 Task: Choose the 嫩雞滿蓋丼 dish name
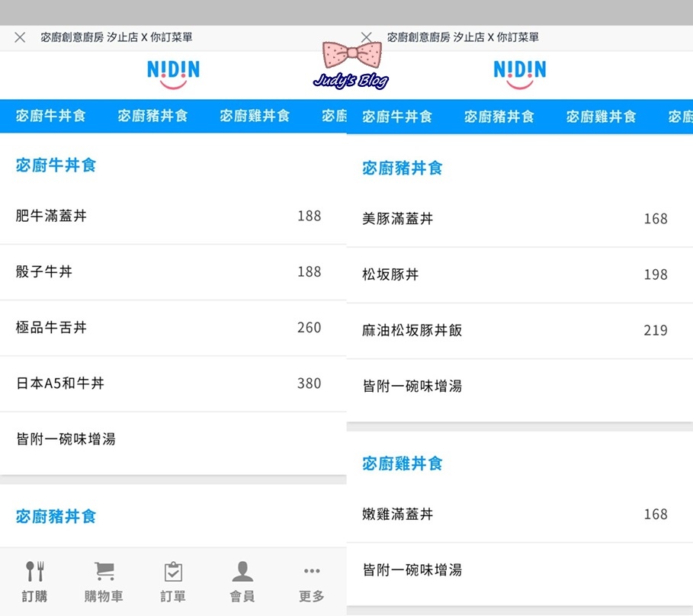coord(398,514)
